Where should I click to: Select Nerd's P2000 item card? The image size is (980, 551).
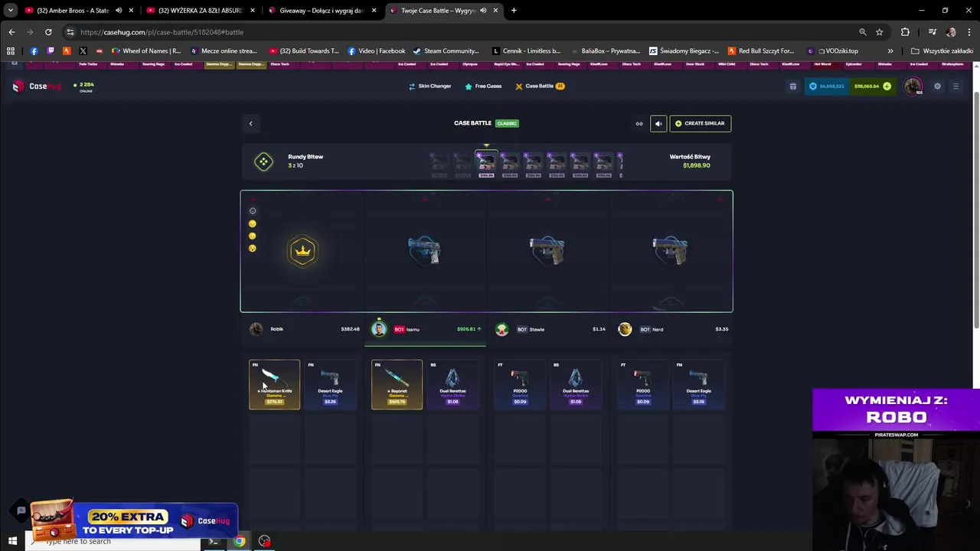click(x=643, y=384)
